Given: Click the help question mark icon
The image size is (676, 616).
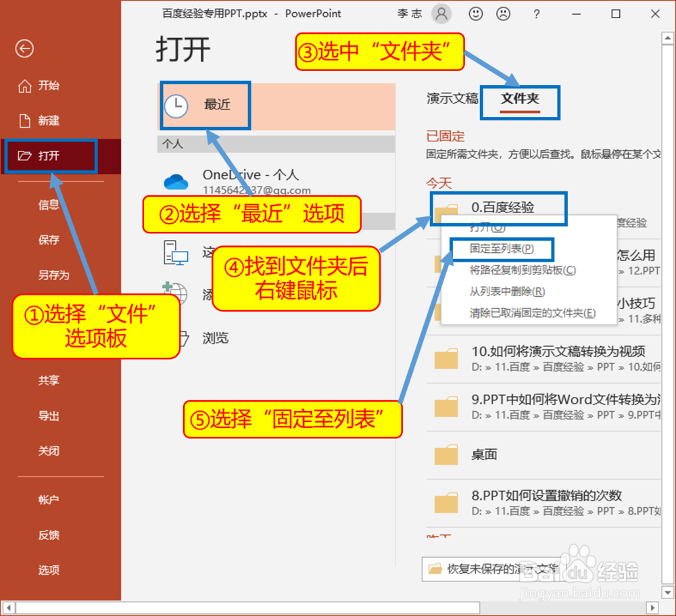Looking at the screenshot, I should pyautogui.click(x=536, y=14).
